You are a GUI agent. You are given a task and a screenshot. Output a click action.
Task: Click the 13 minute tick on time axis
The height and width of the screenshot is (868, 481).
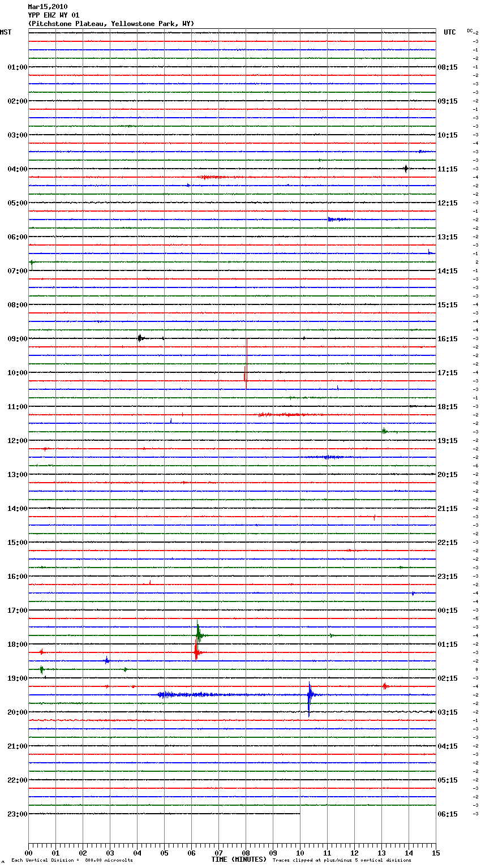(x=381, y=853)
